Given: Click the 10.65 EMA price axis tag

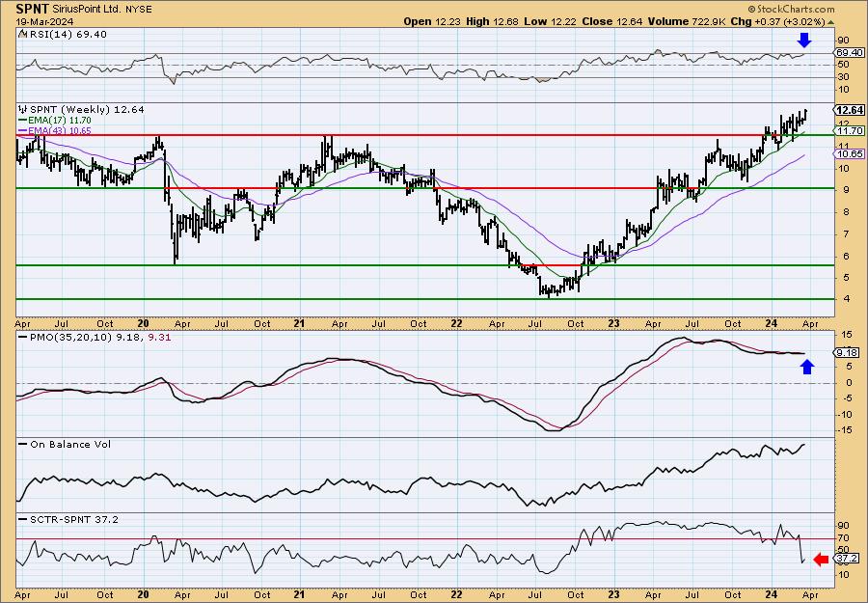Looking at the screenshot, I should click(850, 154).
